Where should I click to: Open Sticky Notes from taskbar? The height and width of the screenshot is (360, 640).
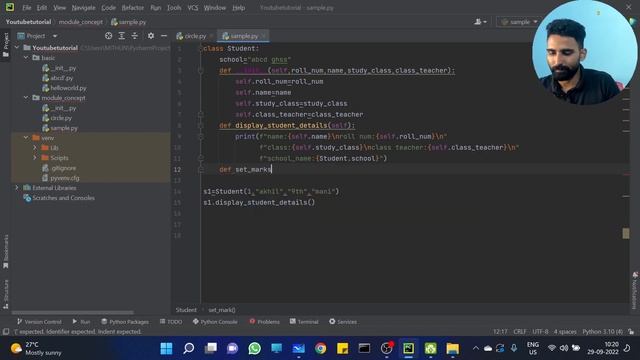tap(342, 349)
